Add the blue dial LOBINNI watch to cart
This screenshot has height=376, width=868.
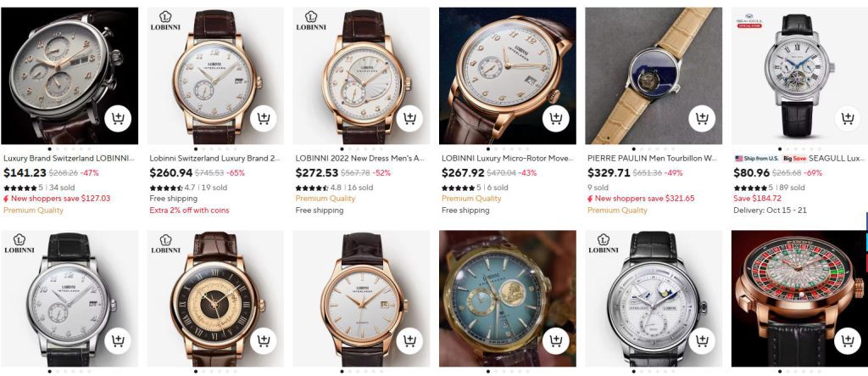point(556,341)
